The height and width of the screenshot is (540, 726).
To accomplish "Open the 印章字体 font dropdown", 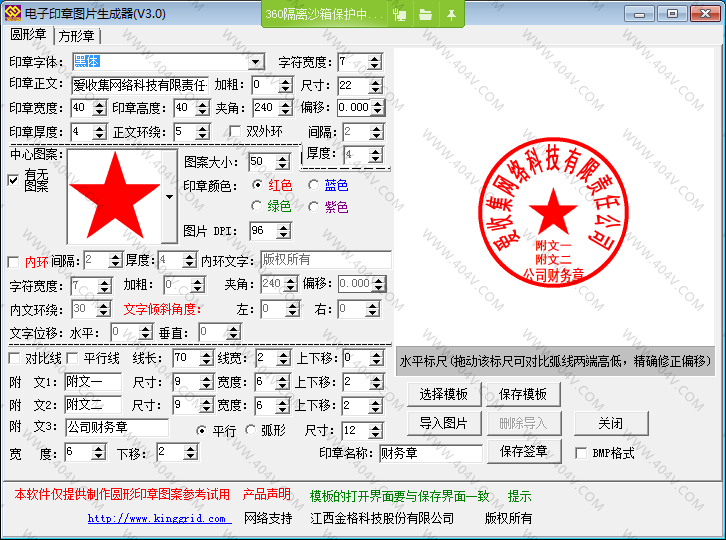I will point(256,62).
